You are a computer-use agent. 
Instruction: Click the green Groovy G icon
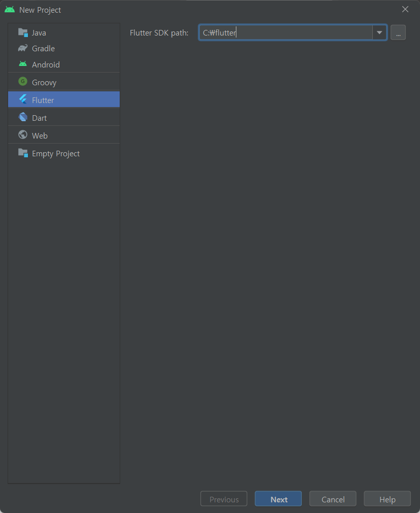pos(23,81)
